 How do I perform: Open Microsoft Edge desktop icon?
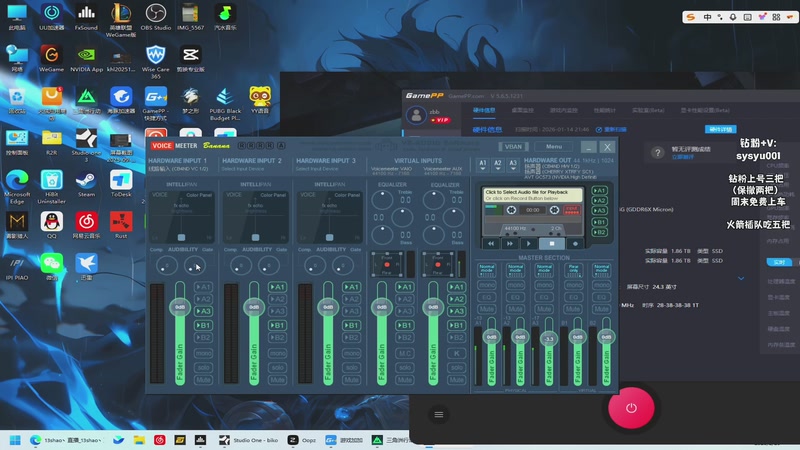[x=17, y=187]
